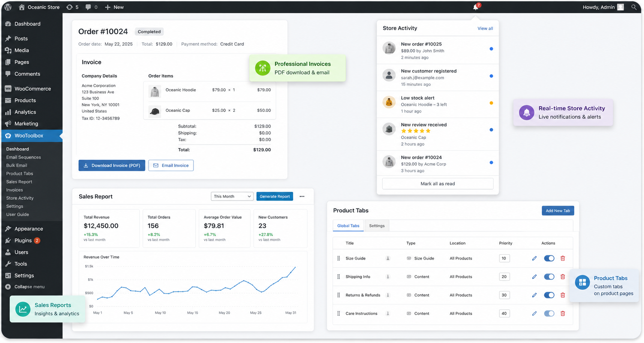Toggle Shipping Info tab switch
Viewport: 644px width, 343px height.
[x=549, y=277]
